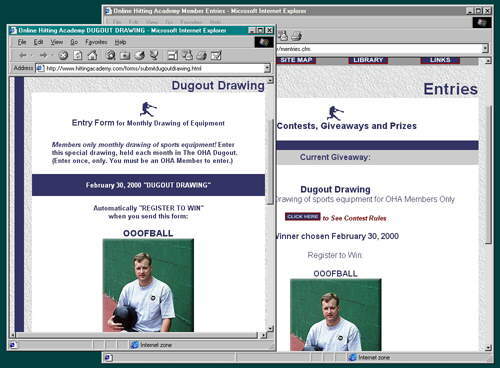Screen dimensions: 500x368
Task: Click the Edit page toolbar icon
Action: pos(216,55)
